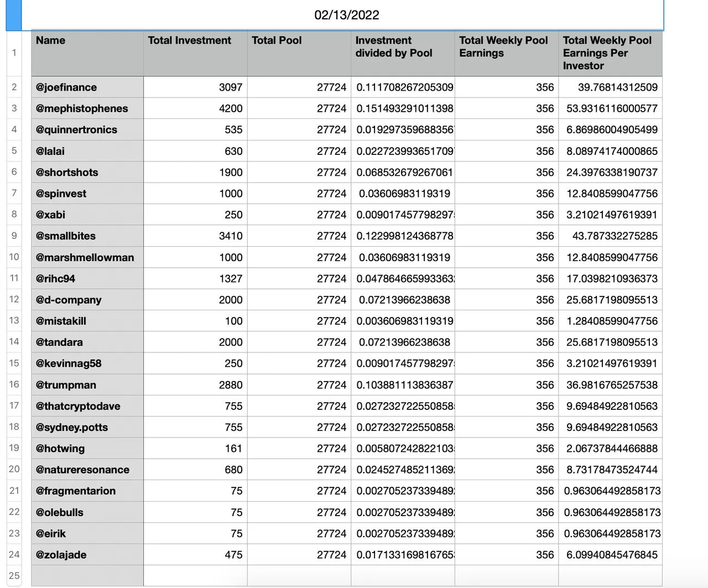Screen dimensions: 708x588
Task: Click the 0.122998124368778 ratio cell
Action: click(403, 236)
